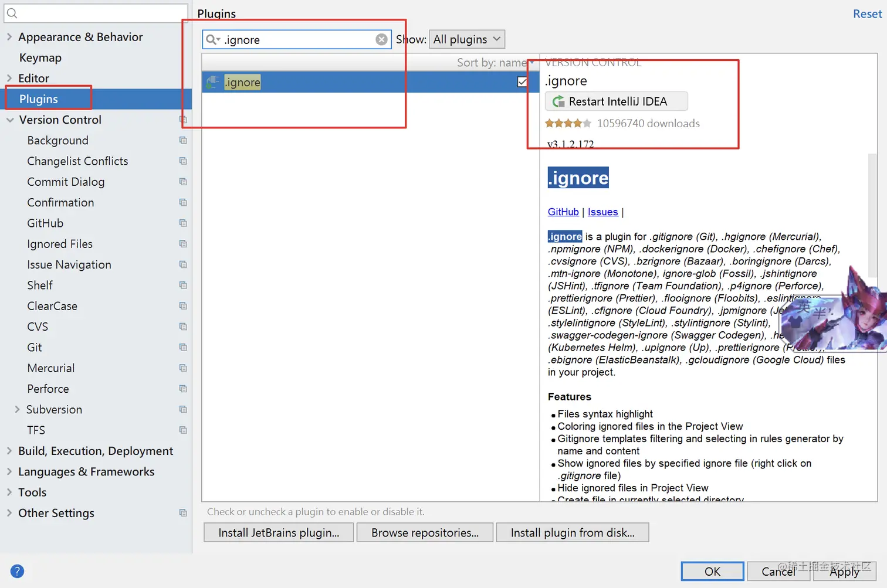Click the project-level icon beside Version Control
This screenshot has width=887, height=588.
pyautogui.click(x=183, y=120)
